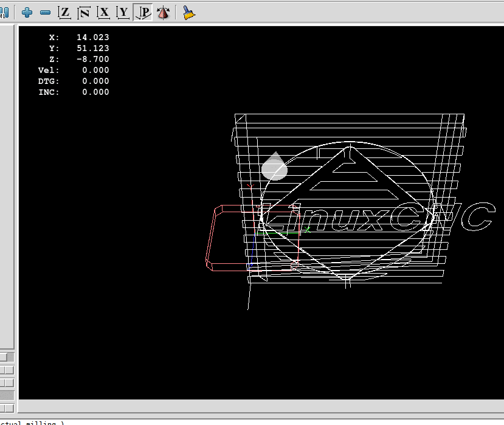This screenshot has height=425, width=504.
Task: Clear the live plot with the broom icon
Action: click(188, 13)
